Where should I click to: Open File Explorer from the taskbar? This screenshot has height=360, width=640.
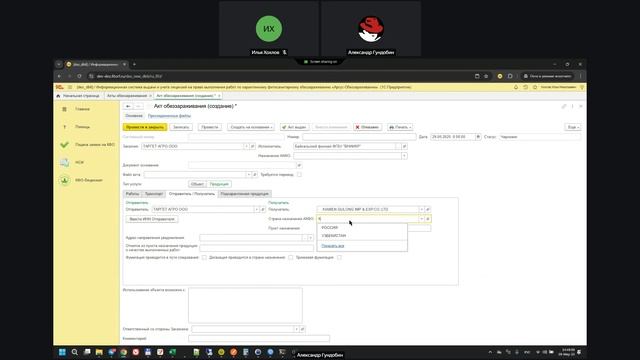[99, 352]
